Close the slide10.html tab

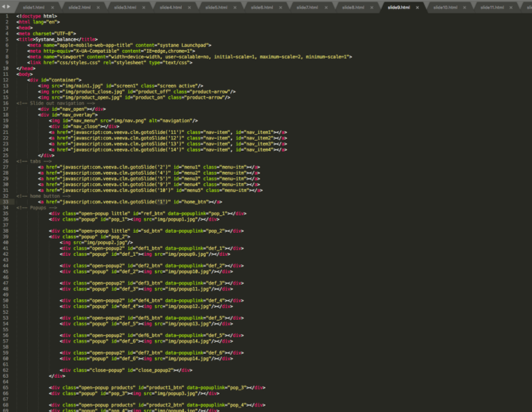click(464, 7)
